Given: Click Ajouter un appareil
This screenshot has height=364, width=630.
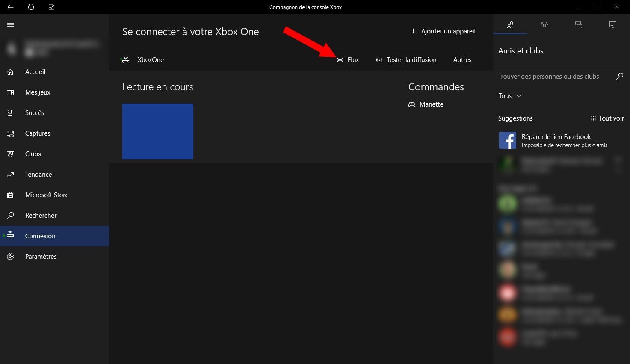Looking at the screenshot, I should coord(443,31).
